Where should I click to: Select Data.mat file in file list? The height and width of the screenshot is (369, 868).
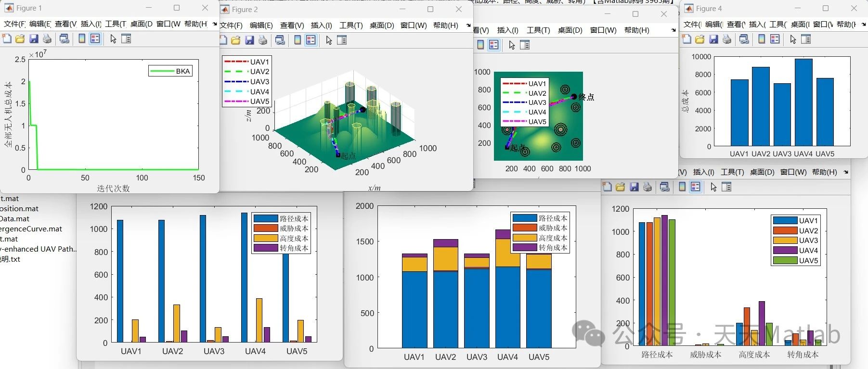click(14, 219)
